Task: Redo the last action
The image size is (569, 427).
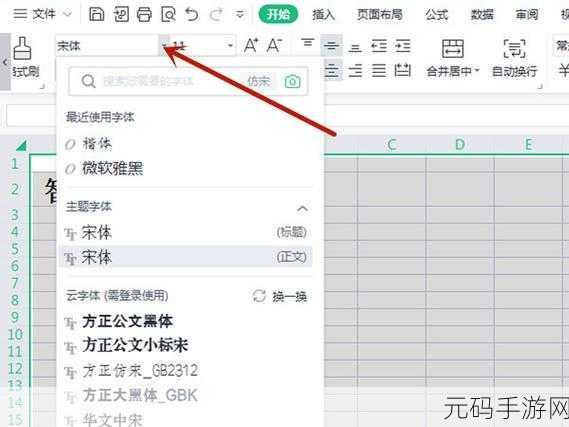Action: click(x=217, y=15)
